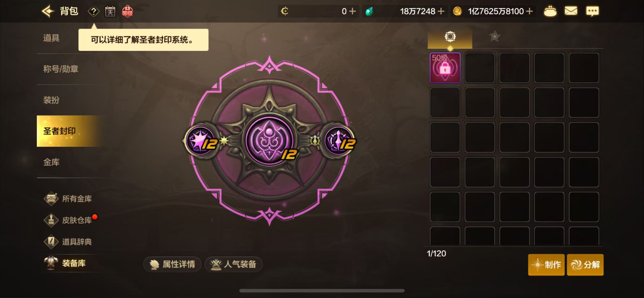644x298 pixels.
Task: Open the mail envelope icon
Action: (x=571, y=11)
